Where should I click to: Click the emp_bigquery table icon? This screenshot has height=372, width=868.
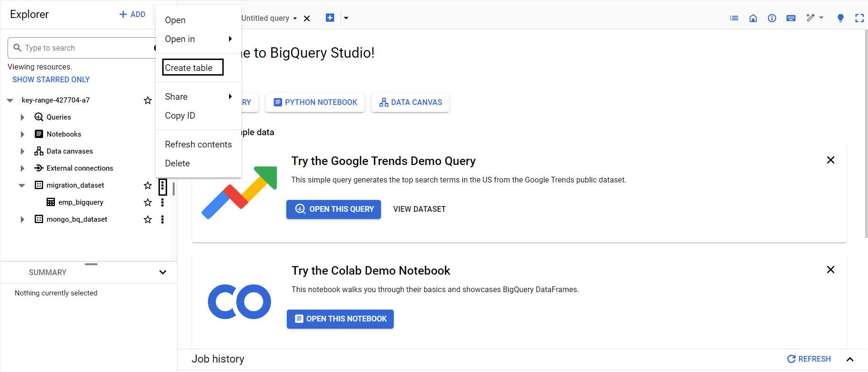point(51,202)
